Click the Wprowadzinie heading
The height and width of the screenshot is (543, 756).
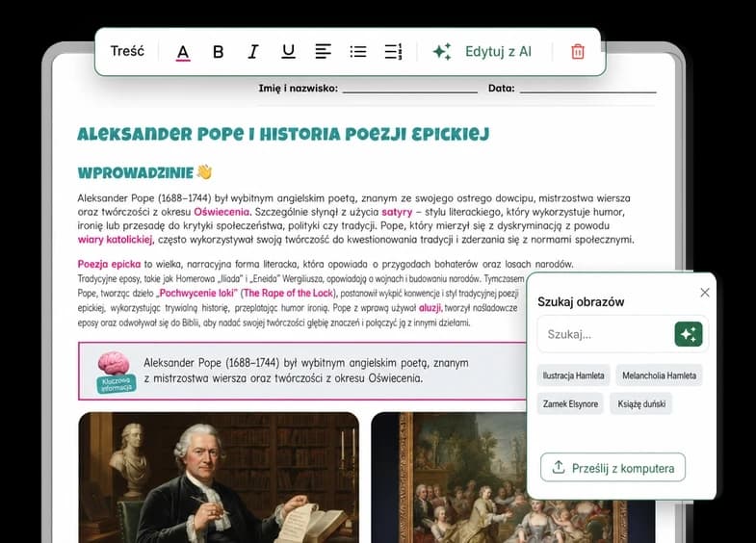pyautogui.click(x=136, y=172)
